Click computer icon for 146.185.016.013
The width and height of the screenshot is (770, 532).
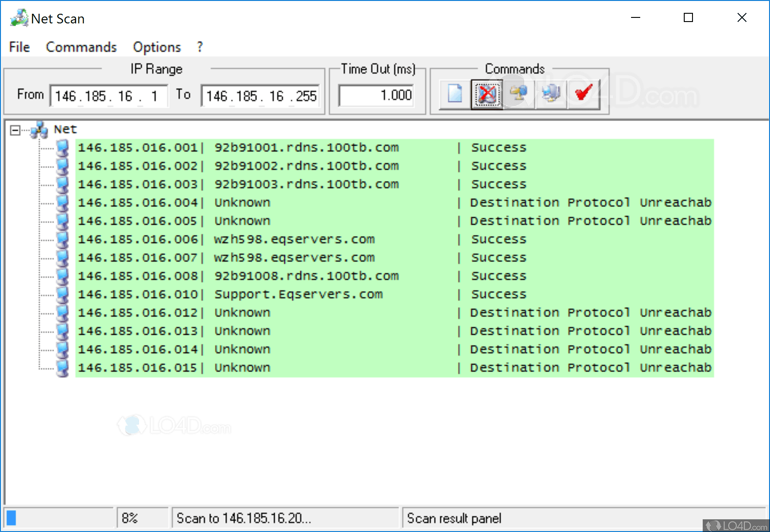click(62, 331)
